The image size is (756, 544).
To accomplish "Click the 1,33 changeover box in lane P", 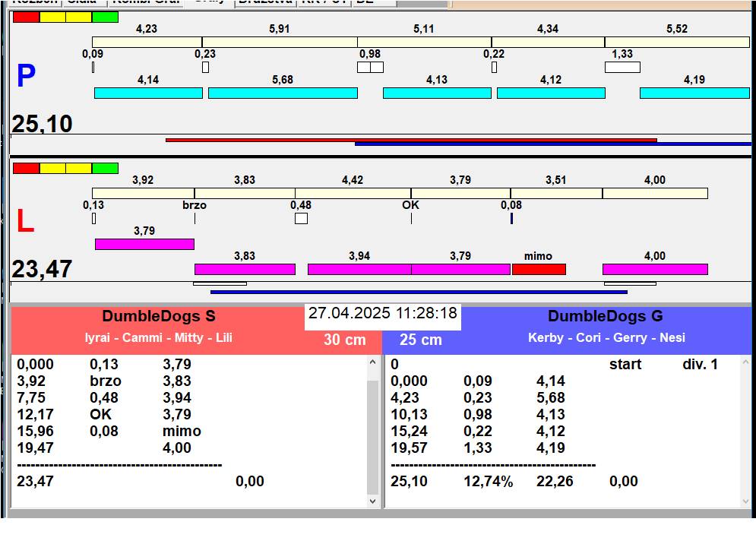I will [x=622, y=67].
